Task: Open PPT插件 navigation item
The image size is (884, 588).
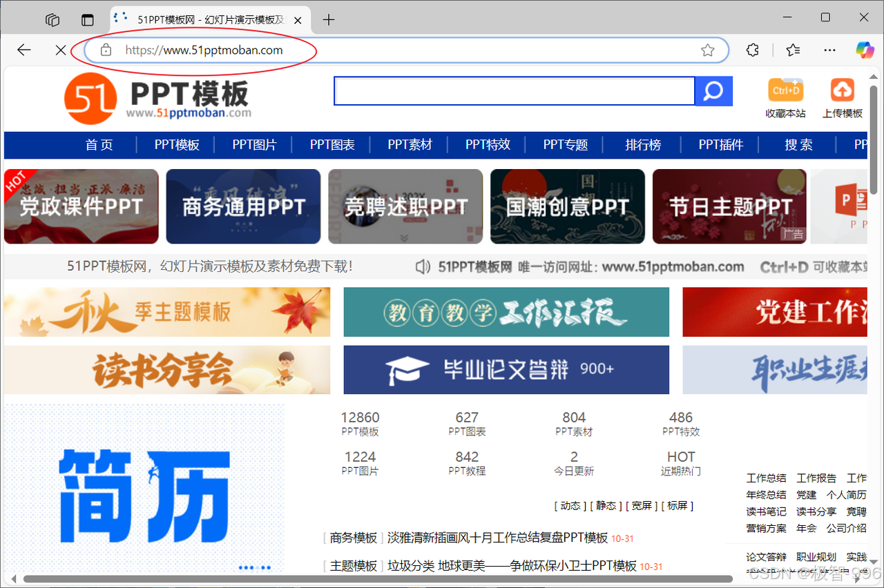Action: coord(721,145)
